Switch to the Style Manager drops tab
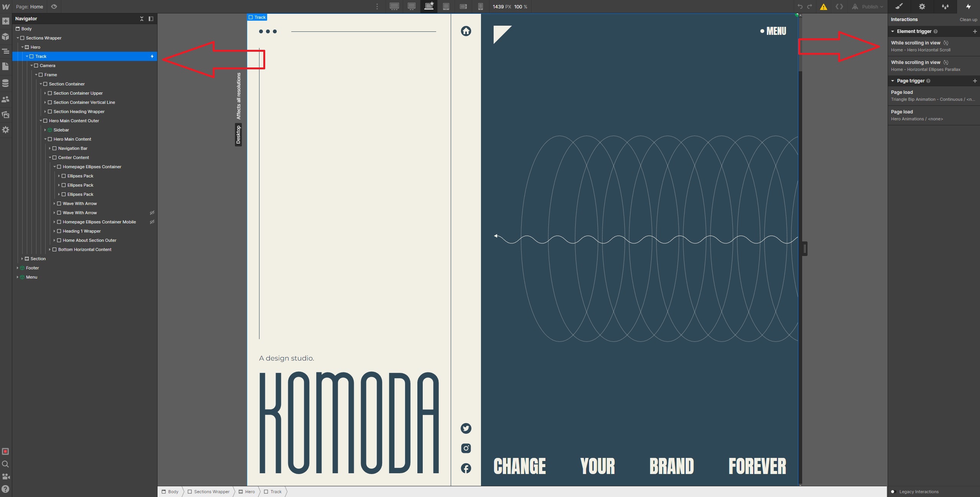The image size is (980, 497). click(x=945, y=7)
